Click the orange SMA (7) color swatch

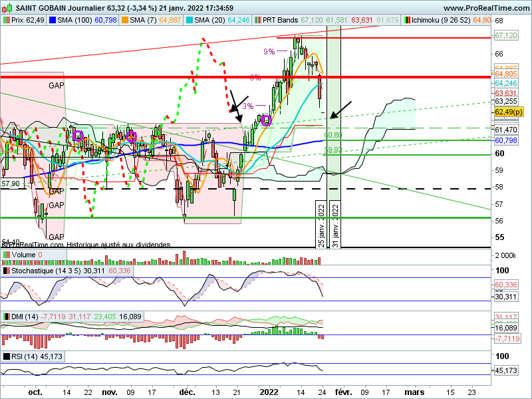click(x=125, y=21)
